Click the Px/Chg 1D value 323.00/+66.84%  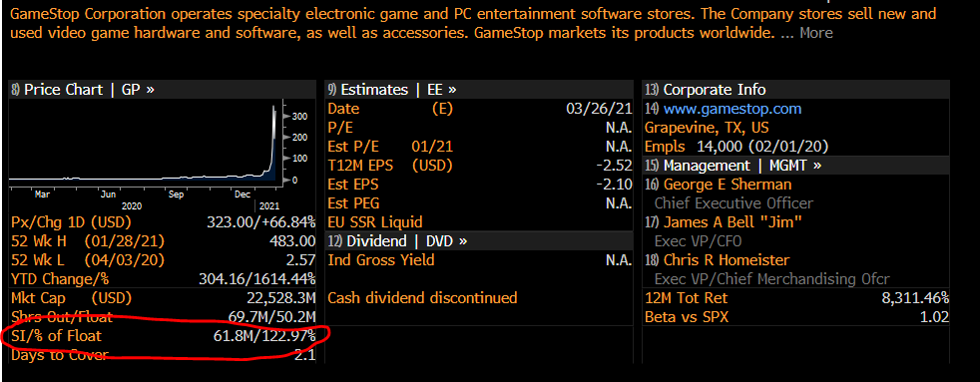click(260, 222)
